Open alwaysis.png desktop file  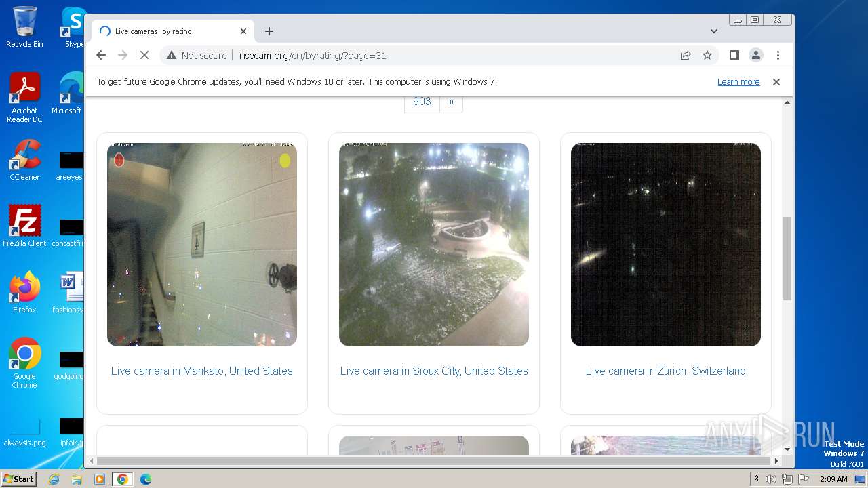24,432
